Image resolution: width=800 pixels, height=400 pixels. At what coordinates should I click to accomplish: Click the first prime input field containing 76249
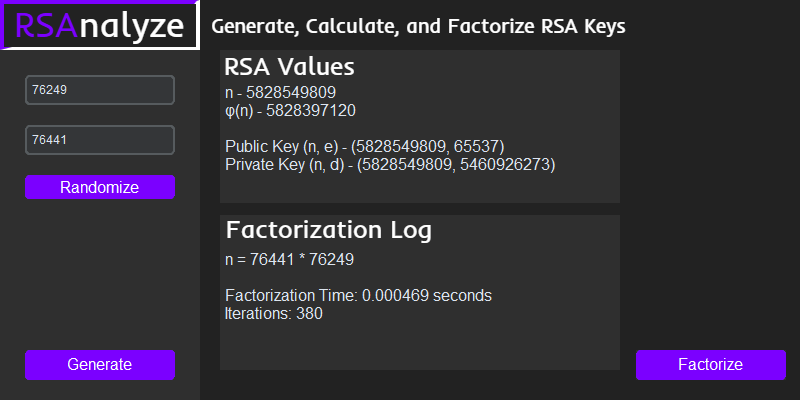point(100,90)
